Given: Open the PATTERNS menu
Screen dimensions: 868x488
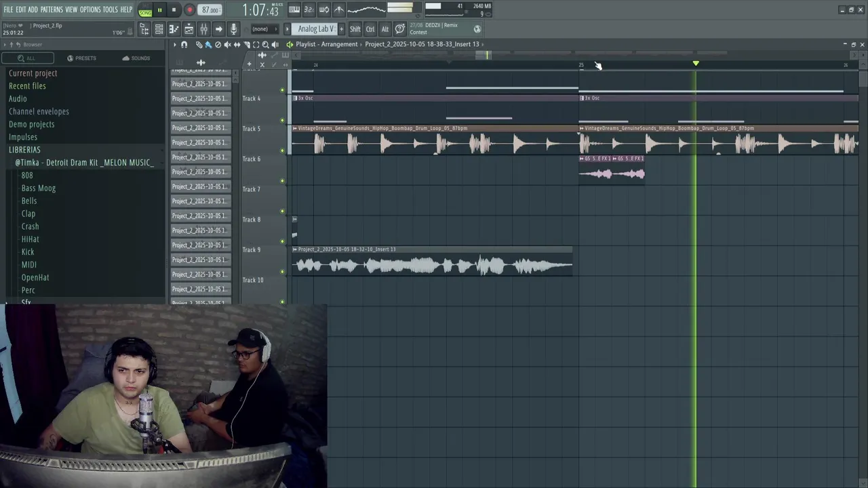Looking at the screenshot, I should pos(52,9).
